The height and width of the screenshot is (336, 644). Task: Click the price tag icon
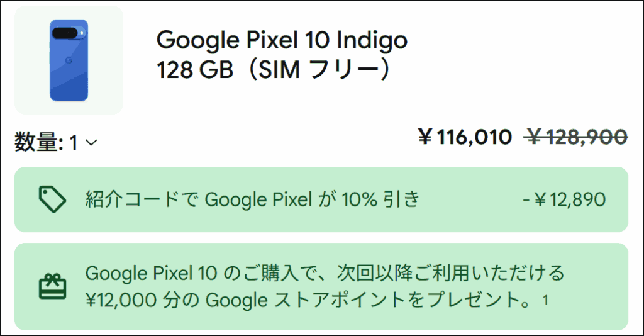52,199
